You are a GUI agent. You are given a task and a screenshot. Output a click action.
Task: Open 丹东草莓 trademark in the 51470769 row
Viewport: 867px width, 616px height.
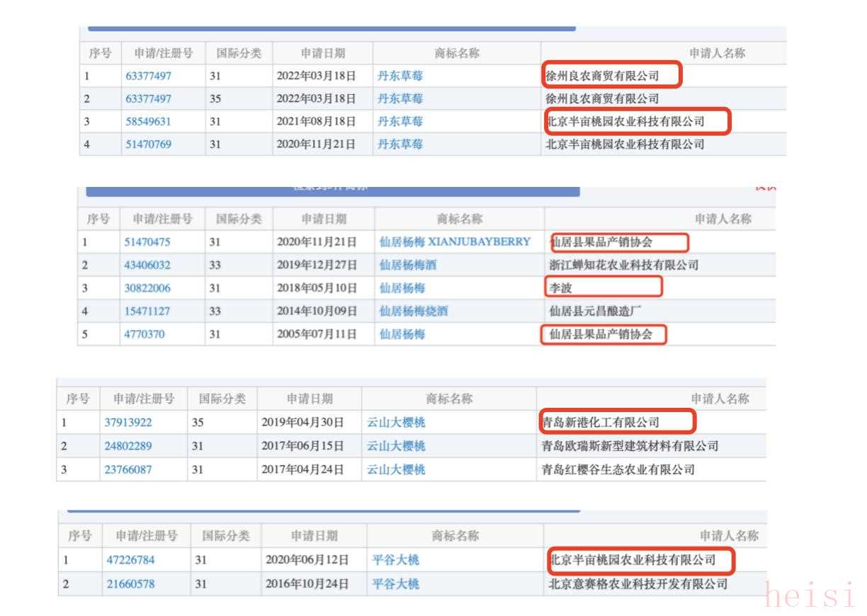pos(400,144)
